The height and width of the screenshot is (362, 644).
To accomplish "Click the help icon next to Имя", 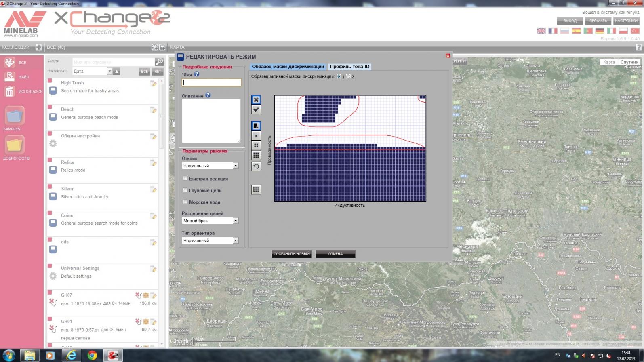I will [x=197, y=74].
